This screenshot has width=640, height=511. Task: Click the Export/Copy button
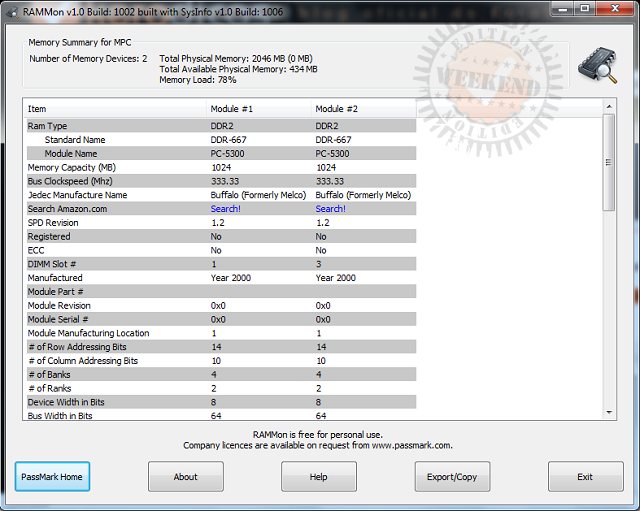(452, 477)
